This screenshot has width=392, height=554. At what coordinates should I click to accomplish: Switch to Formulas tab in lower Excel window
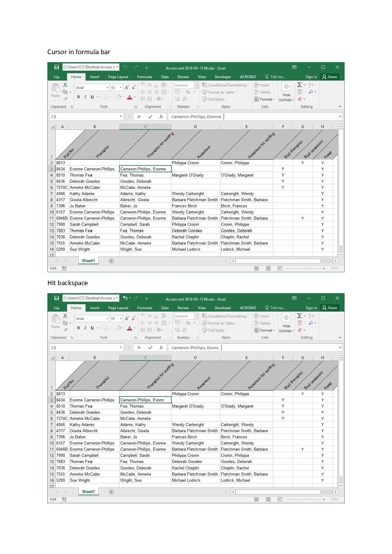[x=145, y=308]
